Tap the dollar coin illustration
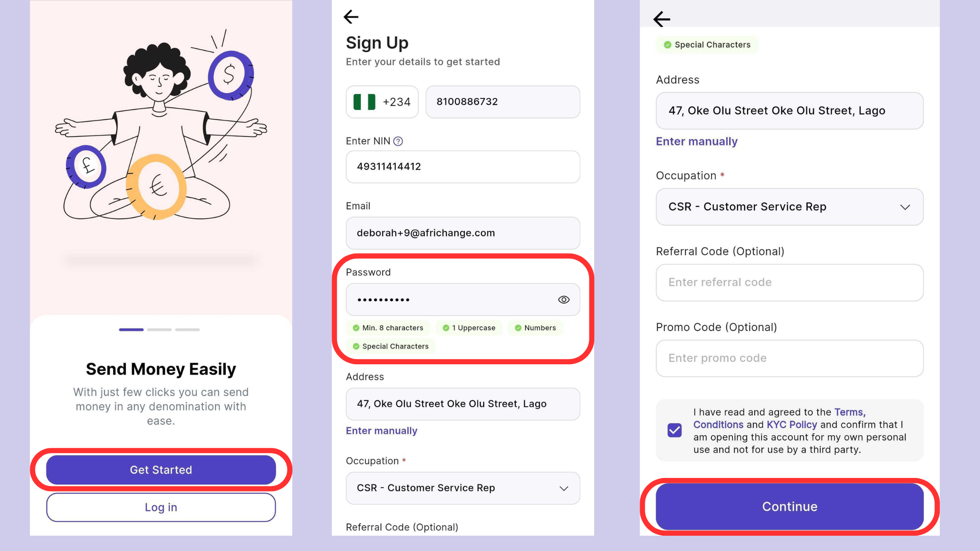This screenshot has width=980, height=551. 230,75
